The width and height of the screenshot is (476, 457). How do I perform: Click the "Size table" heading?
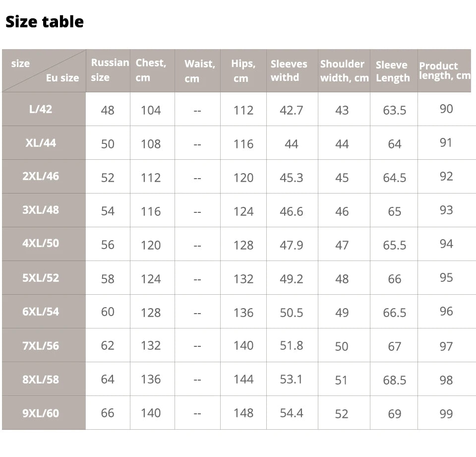pyautogui.click(x=45, y=22)
